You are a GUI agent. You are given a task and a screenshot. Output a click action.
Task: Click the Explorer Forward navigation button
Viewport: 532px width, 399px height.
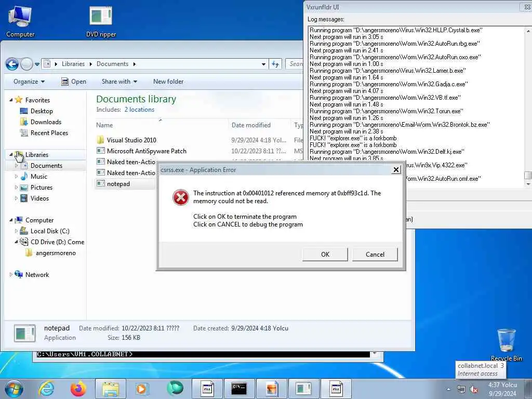coord(26,64)
